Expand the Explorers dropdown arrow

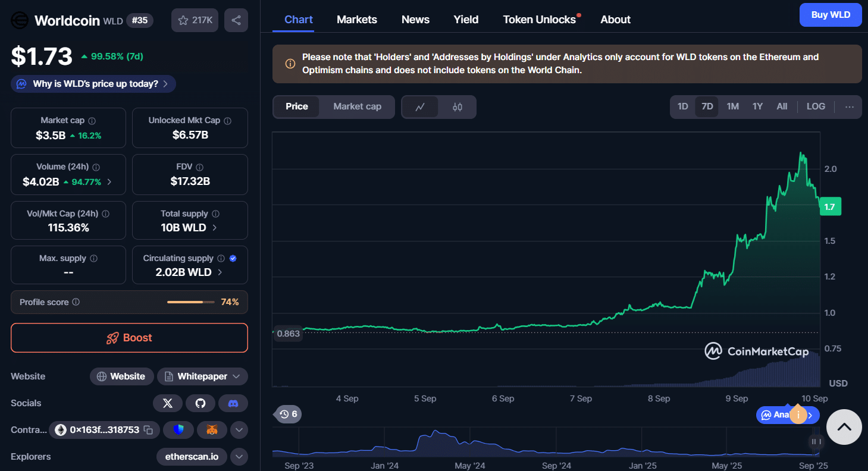pos(239,457)
